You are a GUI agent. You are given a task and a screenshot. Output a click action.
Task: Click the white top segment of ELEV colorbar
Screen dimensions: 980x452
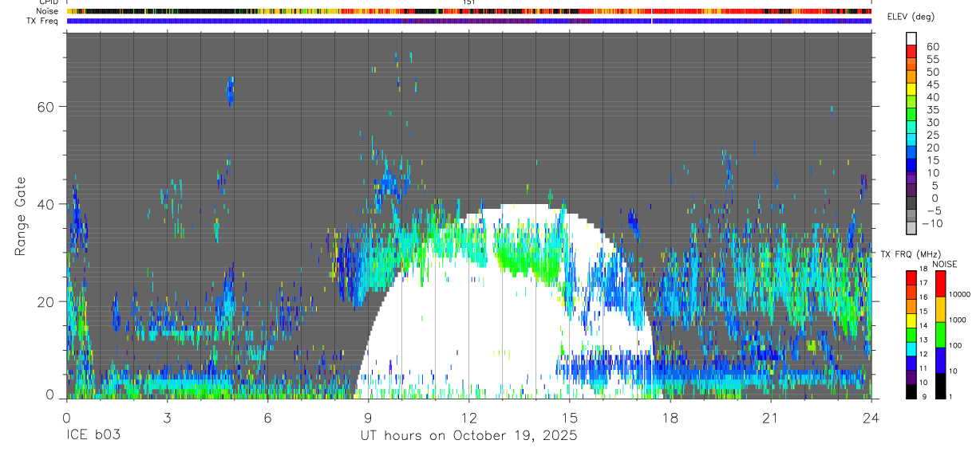click(x=911, y=37)
